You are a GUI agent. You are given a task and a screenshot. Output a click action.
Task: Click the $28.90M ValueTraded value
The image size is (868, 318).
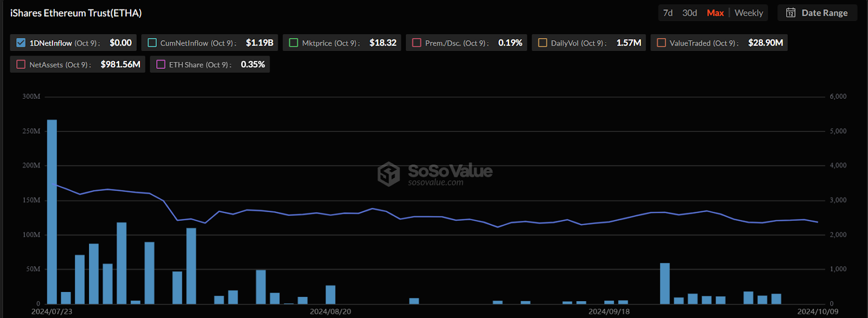765,43
